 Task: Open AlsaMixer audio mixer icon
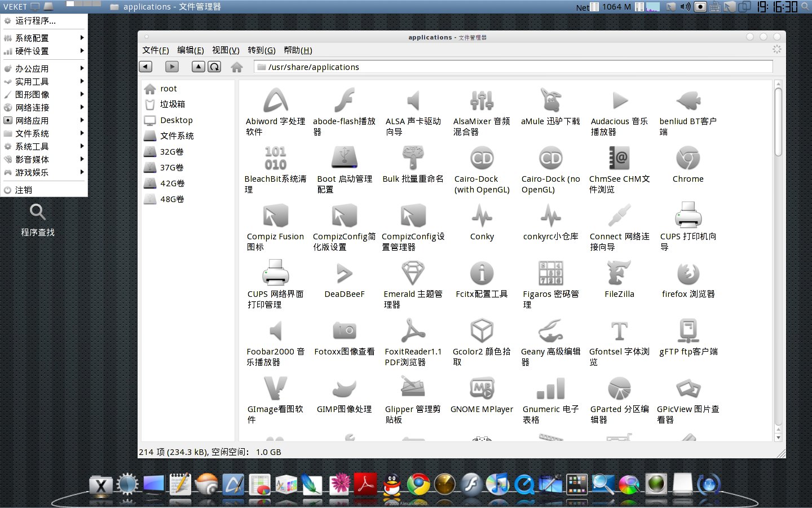point(482,101)
